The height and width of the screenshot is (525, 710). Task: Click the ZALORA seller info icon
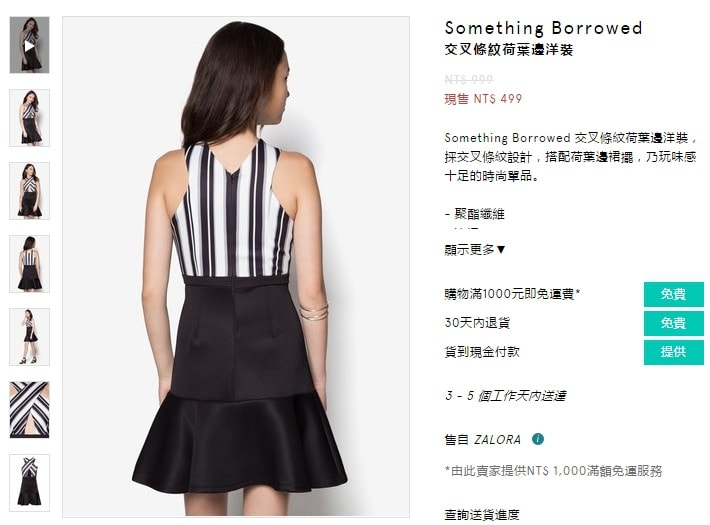(x=537, y=439)
